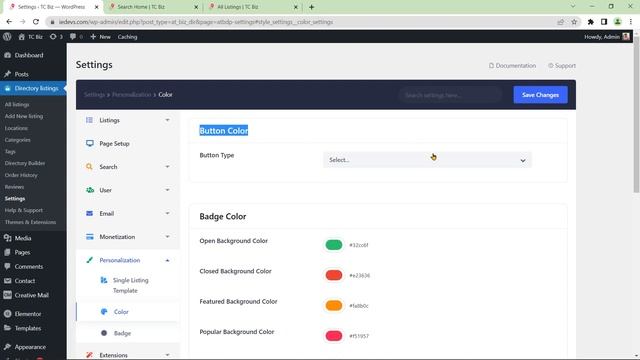Image resolution: width=640 pixels, height=360 pixels.
Task: Click the Closed Background Color red swatch
Action: pyautogui.click(x=333, y=275)
